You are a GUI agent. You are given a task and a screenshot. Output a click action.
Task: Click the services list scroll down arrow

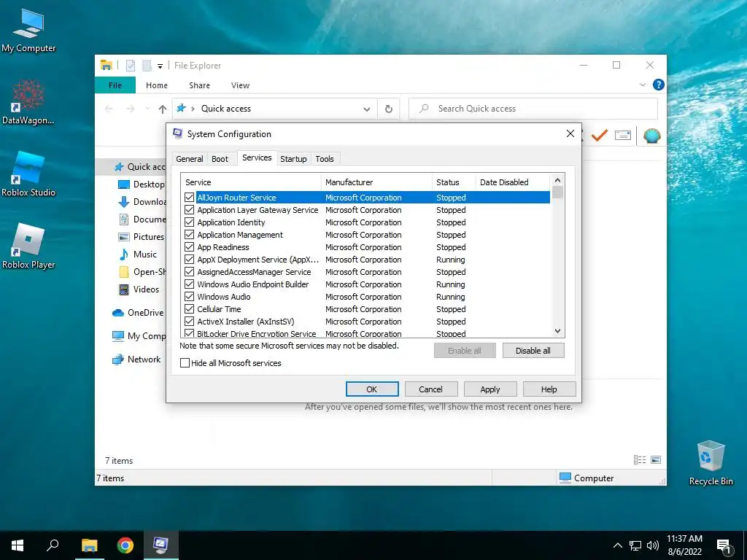point(557,330)
